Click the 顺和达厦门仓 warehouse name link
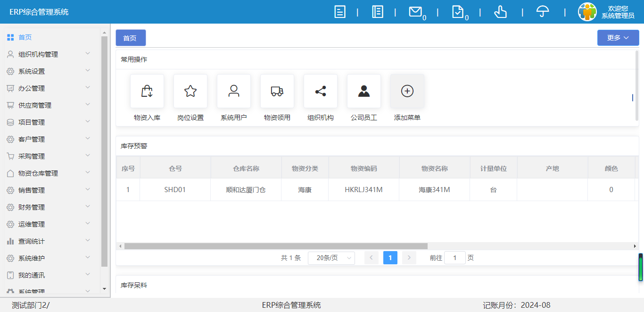644x312 pixels. 246,190
